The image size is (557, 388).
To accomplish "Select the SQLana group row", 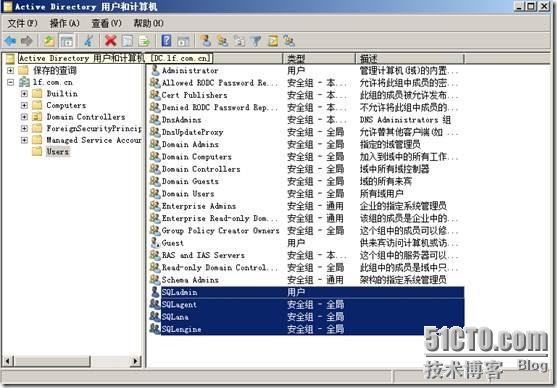I will pyautogui.click(x=307, y=317).
